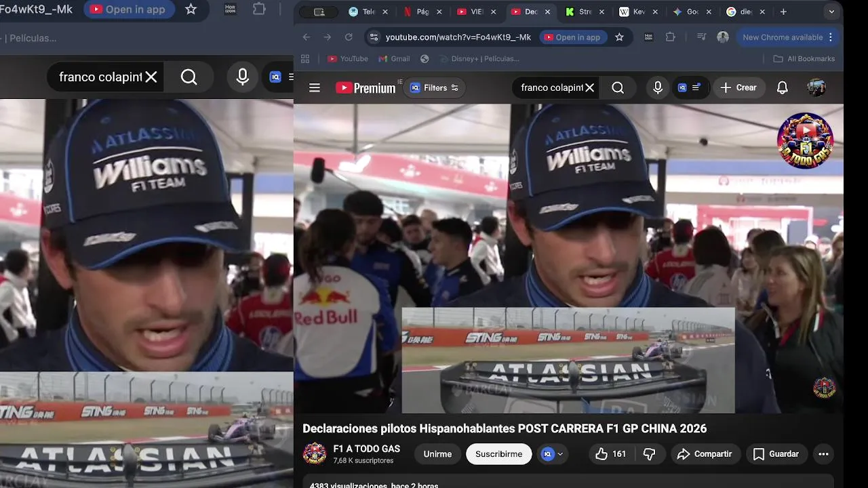Save video with Guardar button
Viewport: 868px width, 488px height.
(776, 454)
